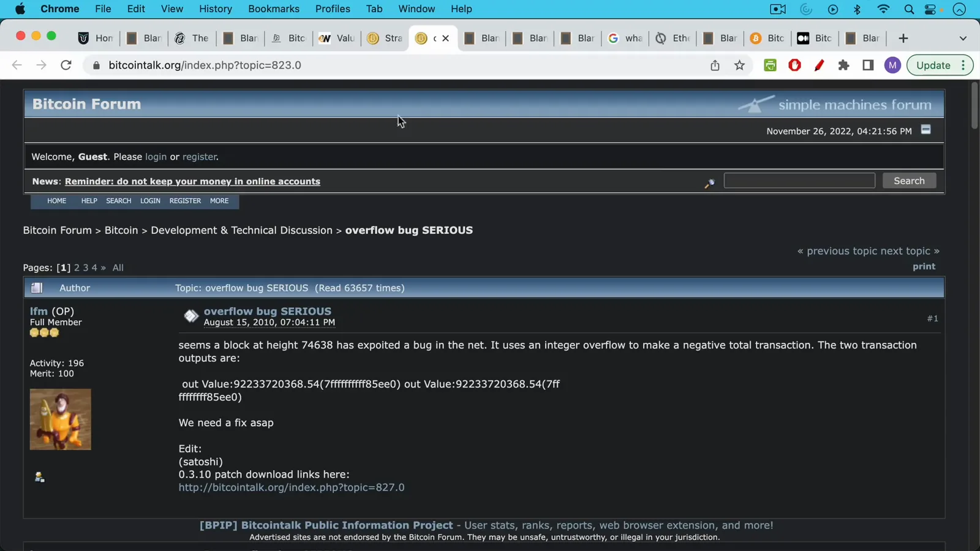This screenshot has height=551, width=980.
Task: Open the news reminder about online accounts
Action: pyautogui.click(x=192, y=181)
